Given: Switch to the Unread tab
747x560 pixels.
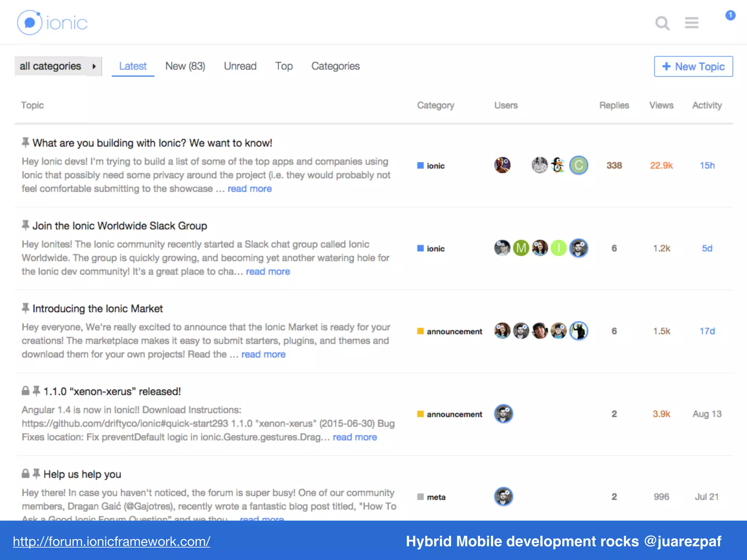Looking at the screenshot, I should tap(240, 66).
